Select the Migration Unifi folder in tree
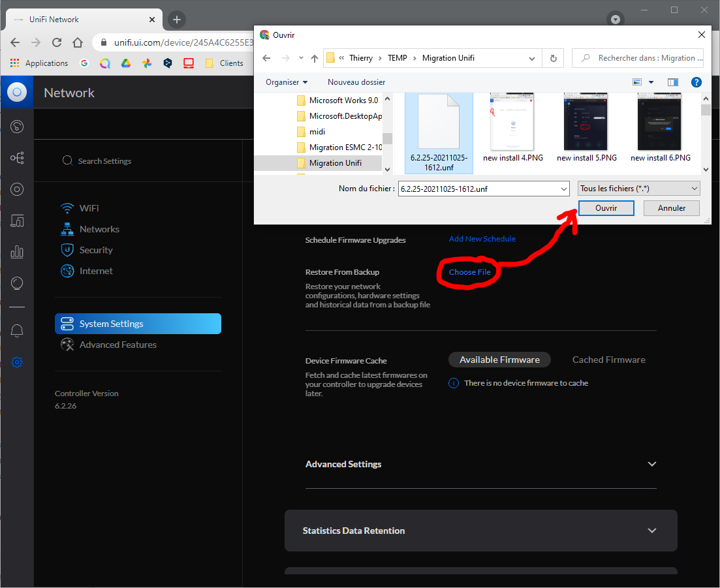The width and height of the screenshot is (720, 588). [x=335, y=162]
